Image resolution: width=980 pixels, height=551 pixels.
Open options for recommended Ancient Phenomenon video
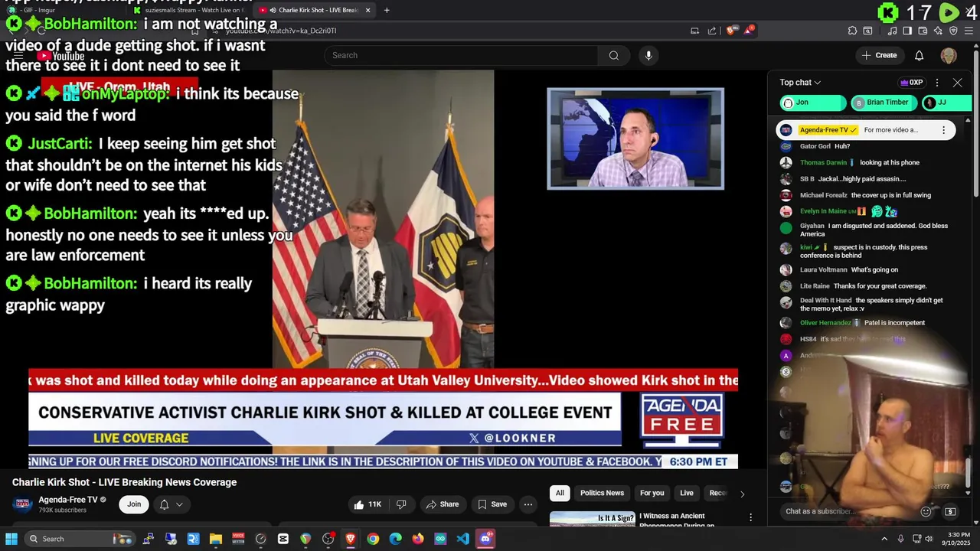[x=750, y=518]
